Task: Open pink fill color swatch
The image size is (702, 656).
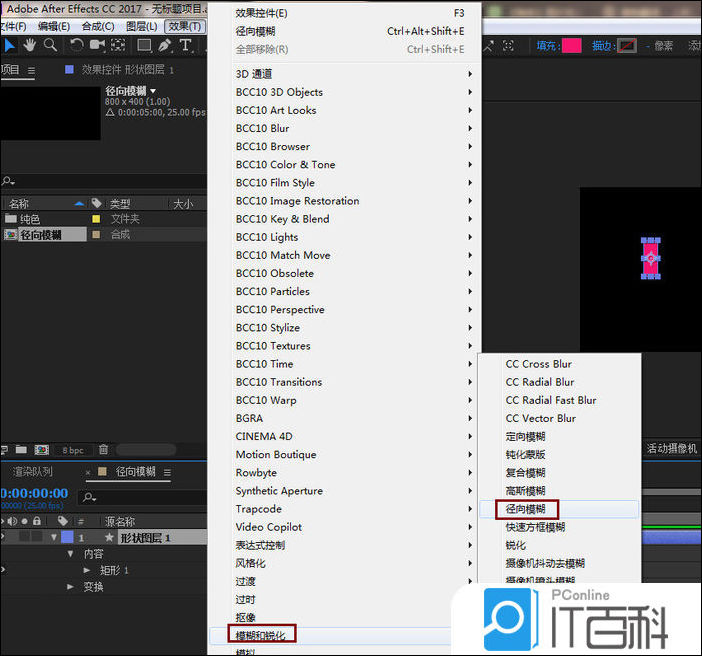Action: [x=572, y=46]
